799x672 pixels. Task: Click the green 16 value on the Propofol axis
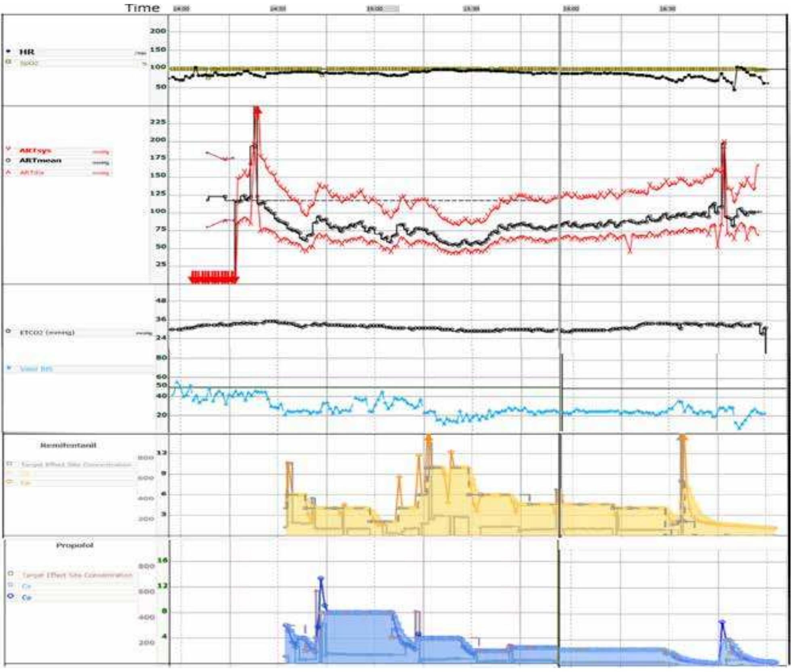point(162,560)
